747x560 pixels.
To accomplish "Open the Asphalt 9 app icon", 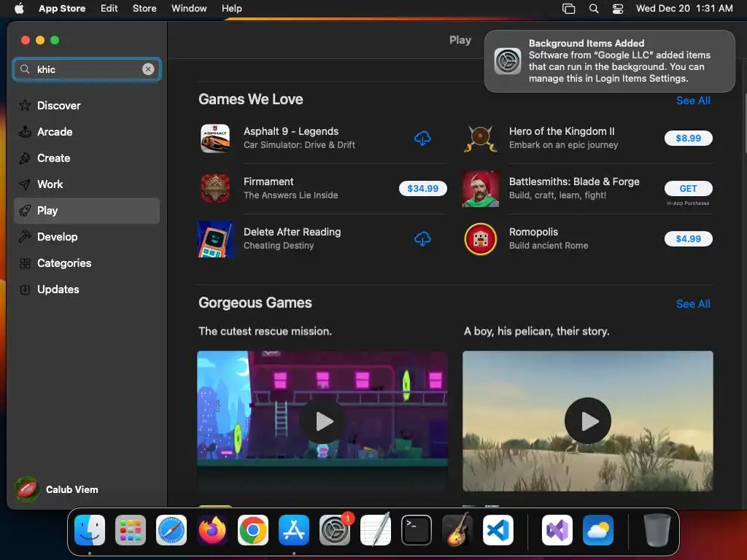I will pos(215,138).
